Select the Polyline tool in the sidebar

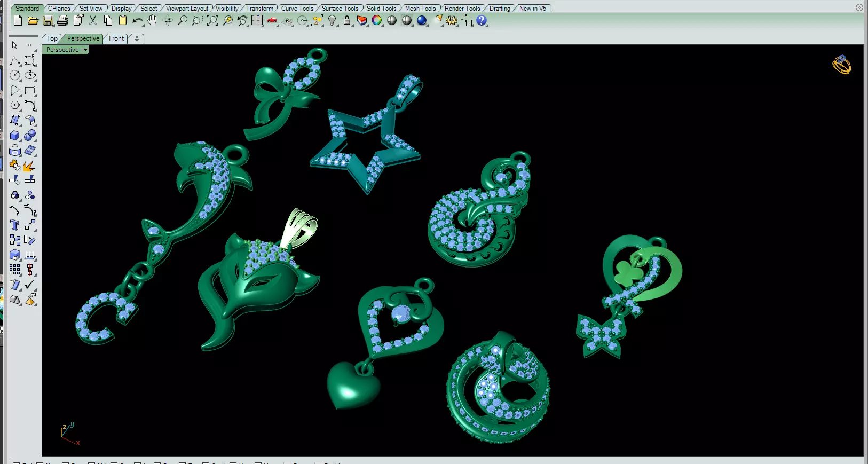(15, 60)
